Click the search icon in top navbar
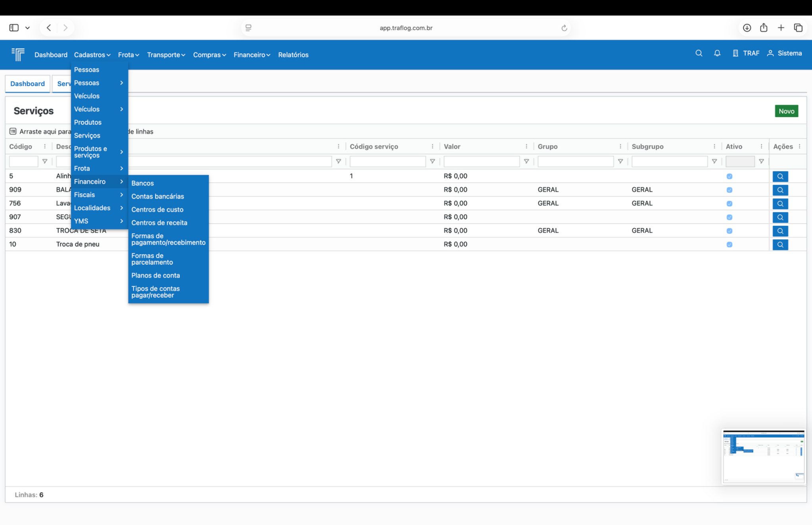 (699, 53)
